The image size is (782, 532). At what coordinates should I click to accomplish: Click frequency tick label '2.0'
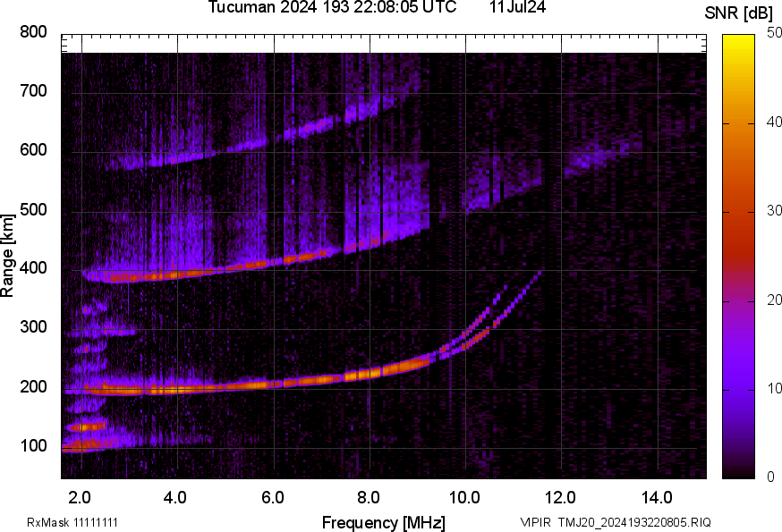pos(80,497)
